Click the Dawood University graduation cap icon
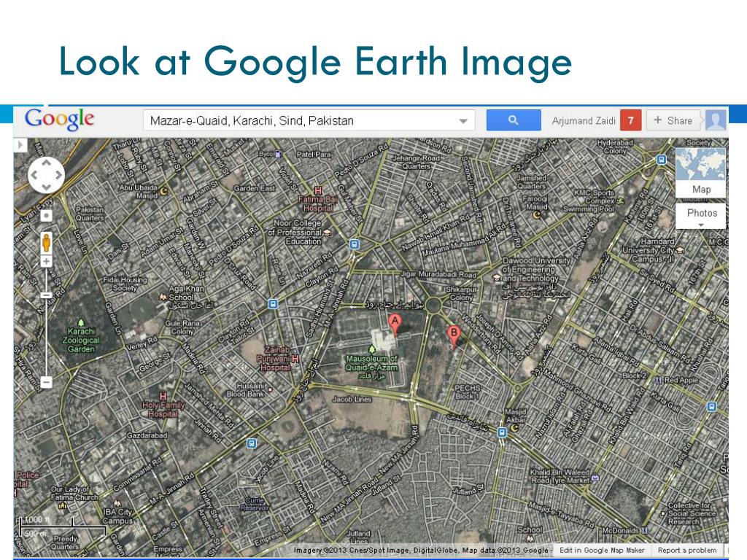 pyautogui.click(x=496, y=278)
